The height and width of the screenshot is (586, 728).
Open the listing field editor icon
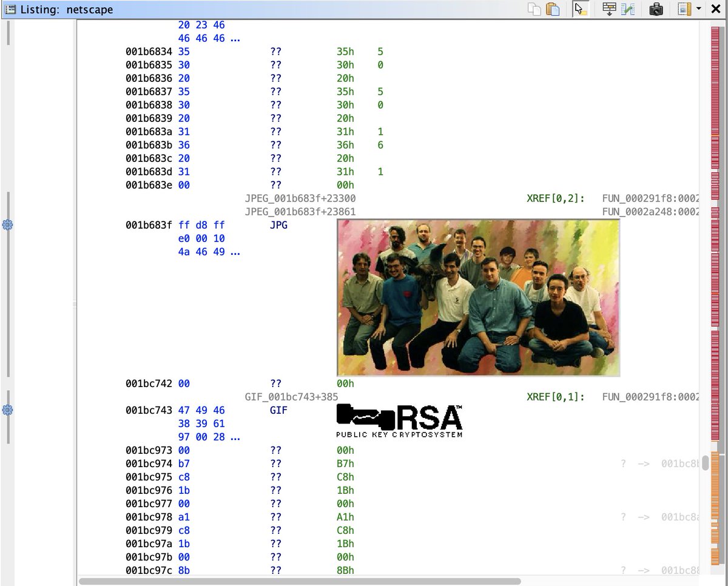[610, 9]
